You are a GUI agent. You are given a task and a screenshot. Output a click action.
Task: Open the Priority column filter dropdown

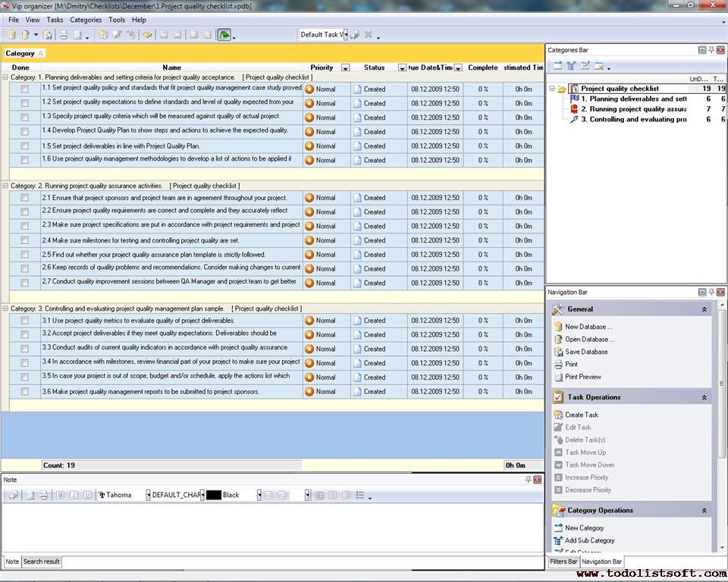click(345, 67)
